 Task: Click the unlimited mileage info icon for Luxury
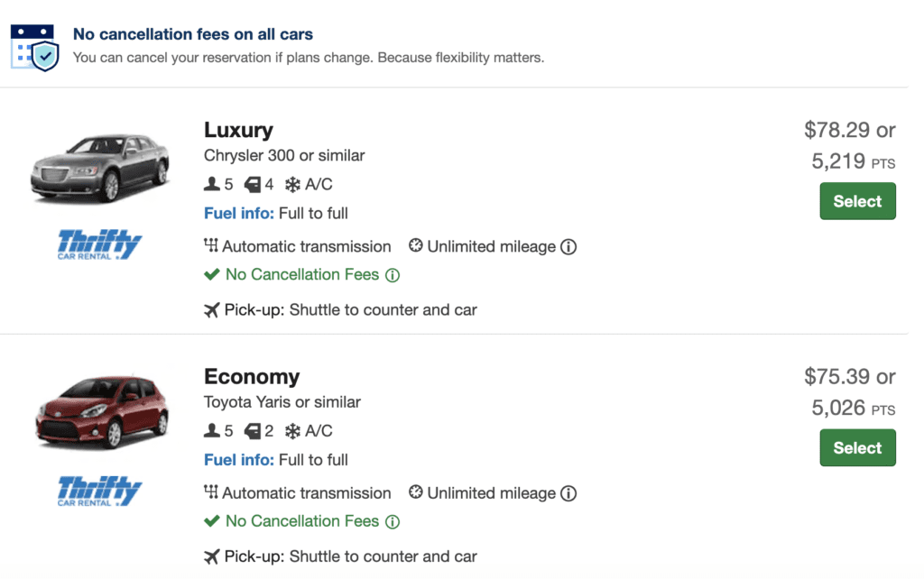tap(569, 245)
